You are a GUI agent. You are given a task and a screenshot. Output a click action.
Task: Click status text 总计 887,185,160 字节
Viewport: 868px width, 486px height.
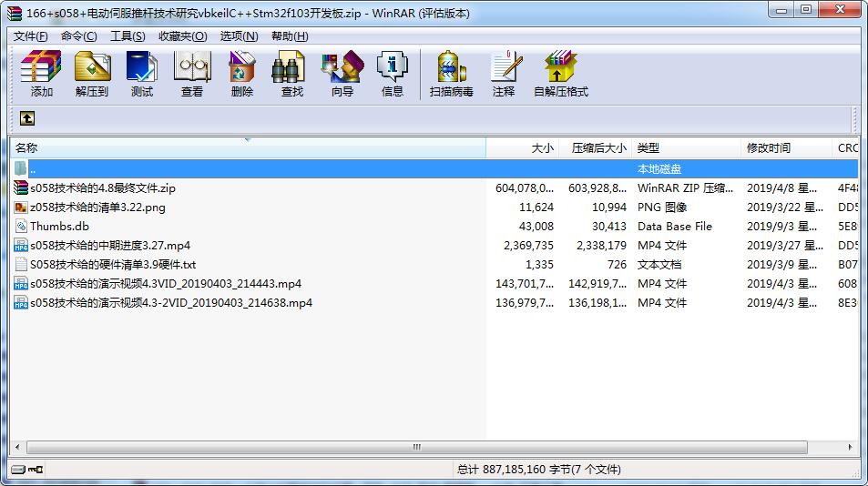pyautogui.click(x=539, y=470)
